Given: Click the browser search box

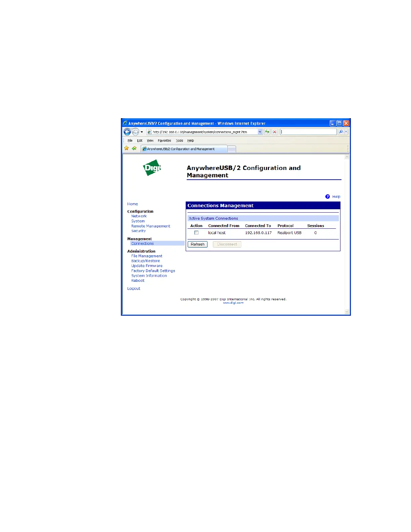Looking at the screenshot, I should 308,132.
